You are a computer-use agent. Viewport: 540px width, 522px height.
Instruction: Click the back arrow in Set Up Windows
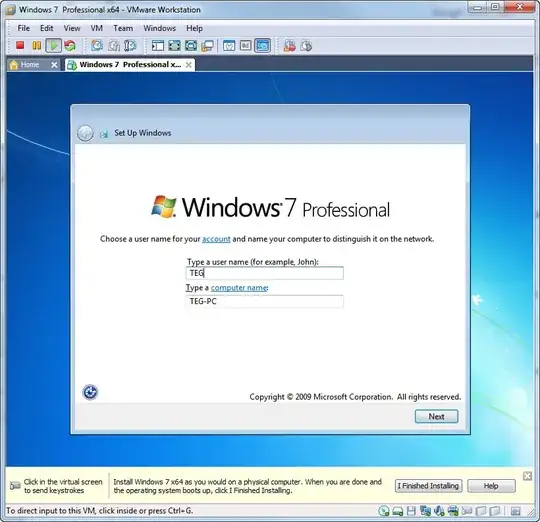(85, 133)
